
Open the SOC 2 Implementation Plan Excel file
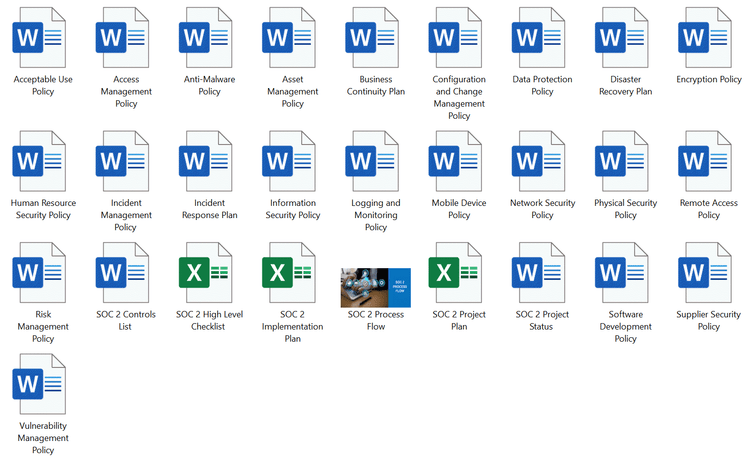(x=291, y=273)
